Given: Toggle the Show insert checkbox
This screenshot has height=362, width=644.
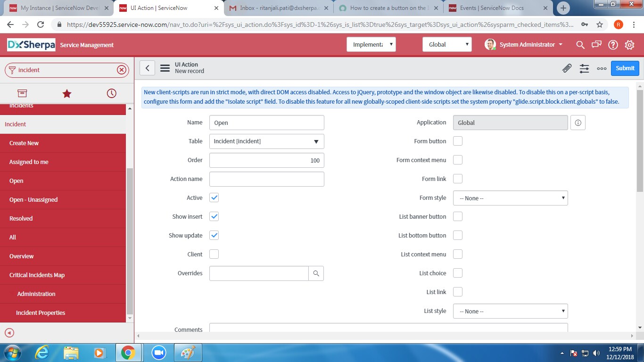Looking at the screenshot, I should pos(214,216).
